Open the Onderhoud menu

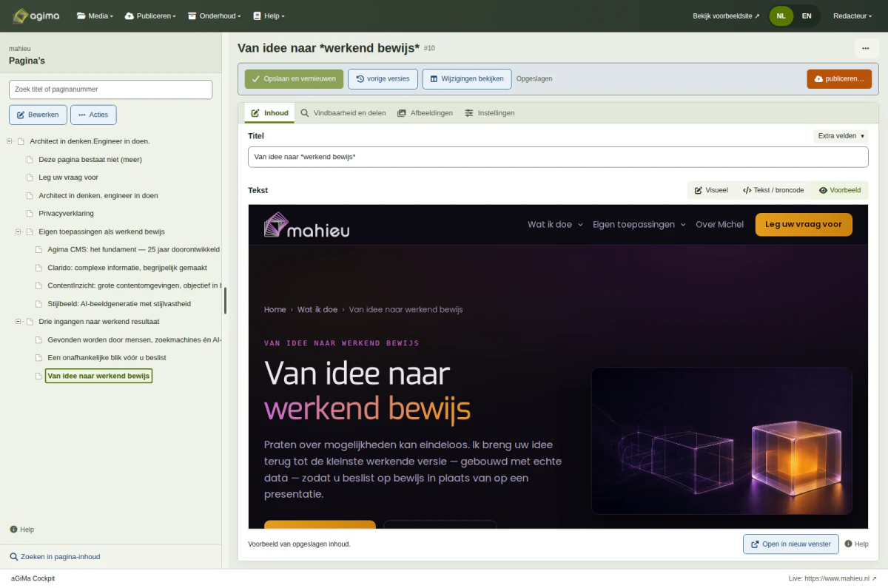[215, 16]
